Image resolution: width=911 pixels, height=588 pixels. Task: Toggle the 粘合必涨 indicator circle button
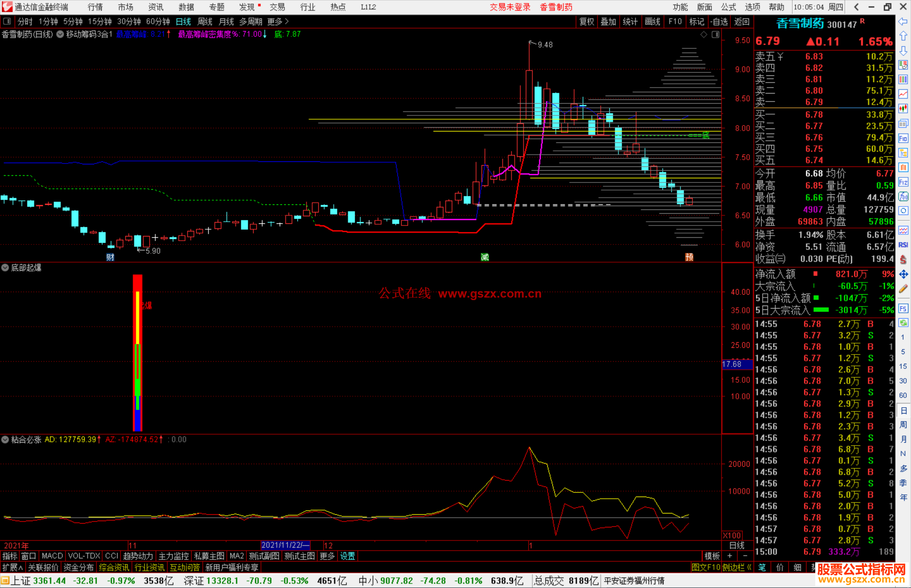(x=5, y=440)
